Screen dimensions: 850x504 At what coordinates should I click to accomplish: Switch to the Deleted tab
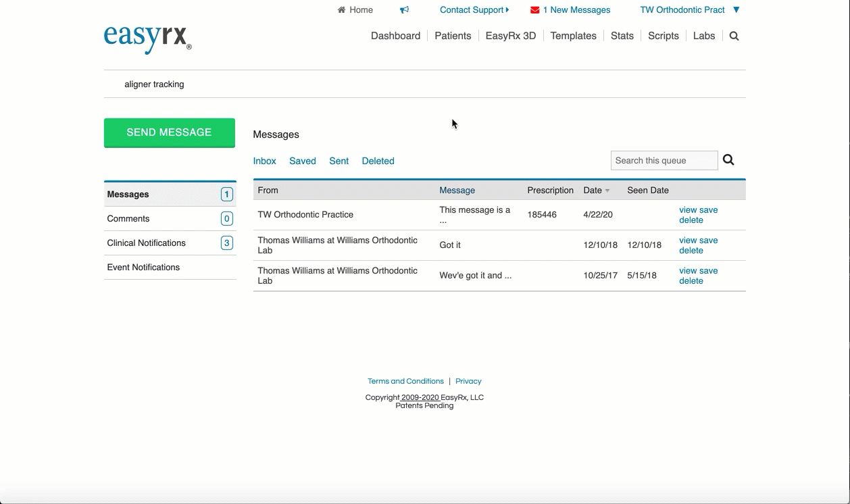coord(378,161)
